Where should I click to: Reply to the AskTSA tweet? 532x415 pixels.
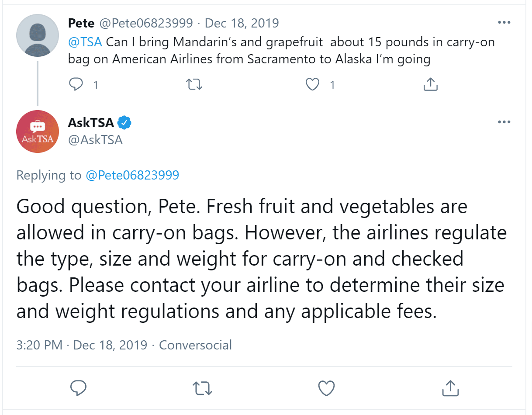78,387
